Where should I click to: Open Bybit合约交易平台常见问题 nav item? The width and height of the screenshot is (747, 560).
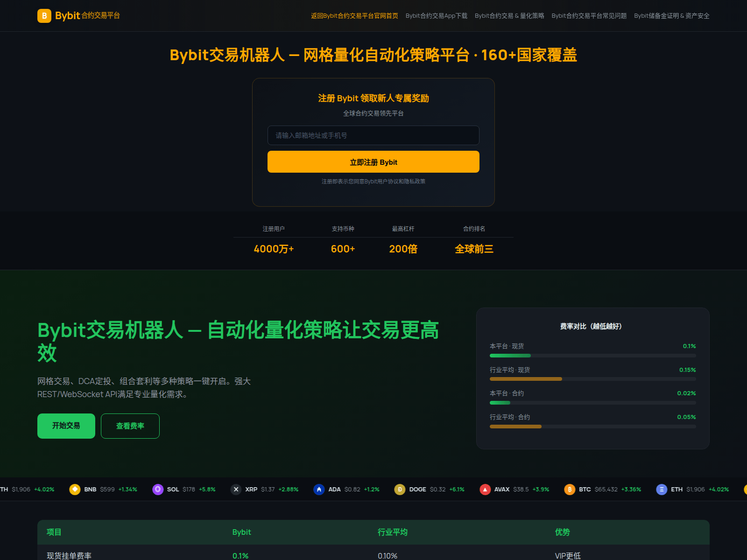(589, 16)
